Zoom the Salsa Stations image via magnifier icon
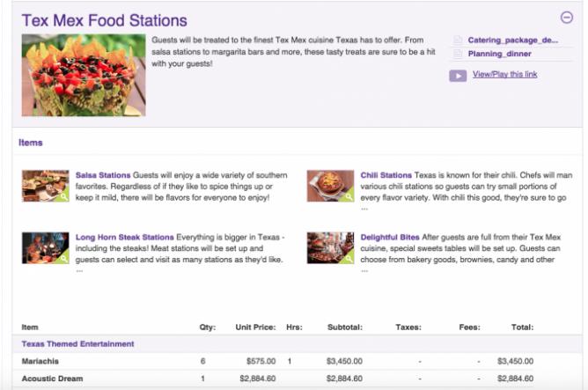The image size is (588, 390). click(62, 196)
